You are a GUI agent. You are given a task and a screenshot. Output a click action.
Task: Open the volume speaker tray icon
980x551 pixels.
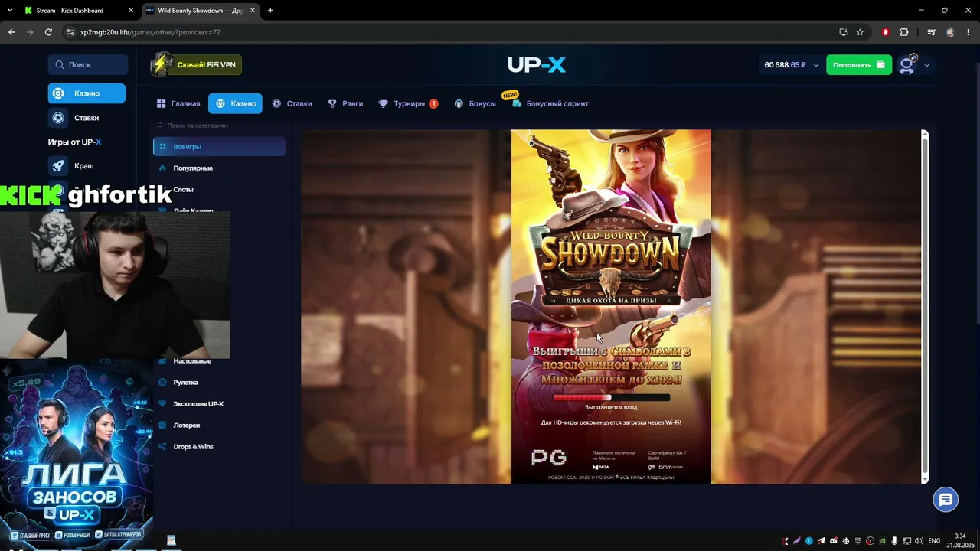click(920, 541)
